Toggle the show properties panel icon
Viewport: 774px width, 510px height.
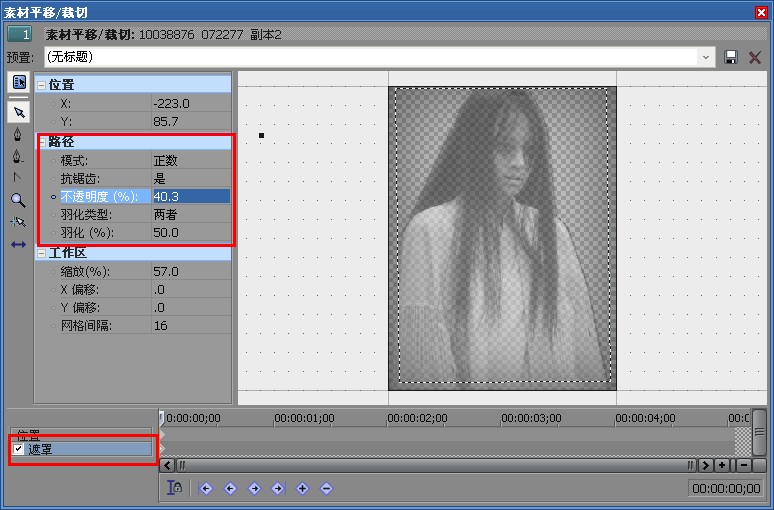pos(19,82)
